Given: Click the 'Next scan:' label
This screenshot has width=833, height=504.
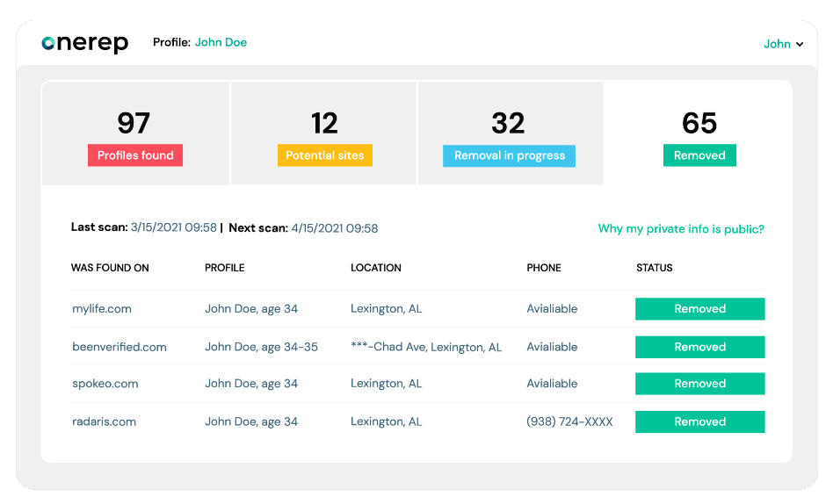Looking at the screenshot, I should point(258,227).
